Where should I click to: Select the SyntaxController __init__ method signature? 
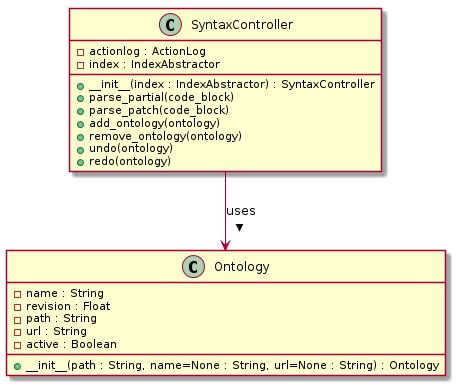[232, 84]
